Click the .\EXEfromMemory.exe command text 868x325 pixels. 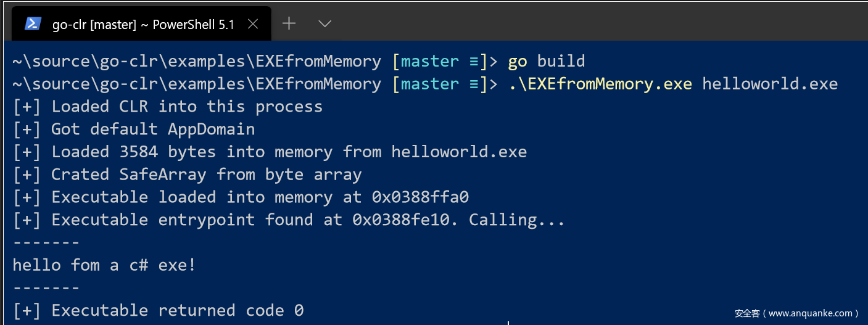pos(600,84)
